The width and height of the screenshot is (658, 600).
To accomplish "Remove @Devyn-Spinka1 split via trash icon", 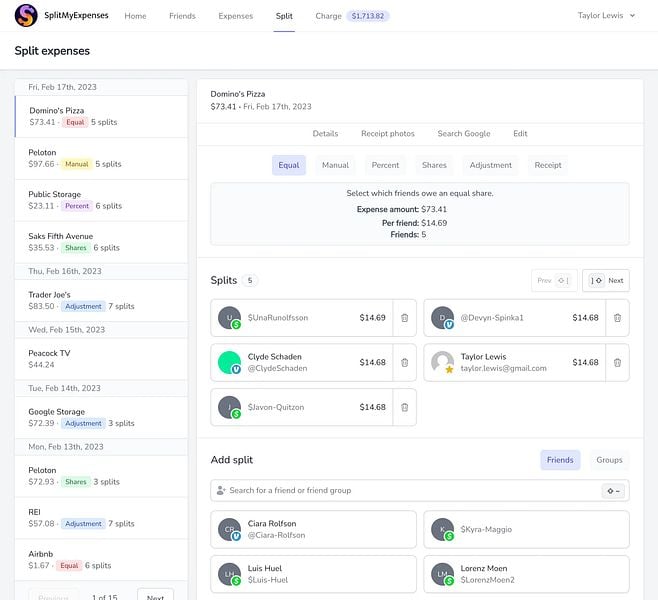I will (617, 318).
